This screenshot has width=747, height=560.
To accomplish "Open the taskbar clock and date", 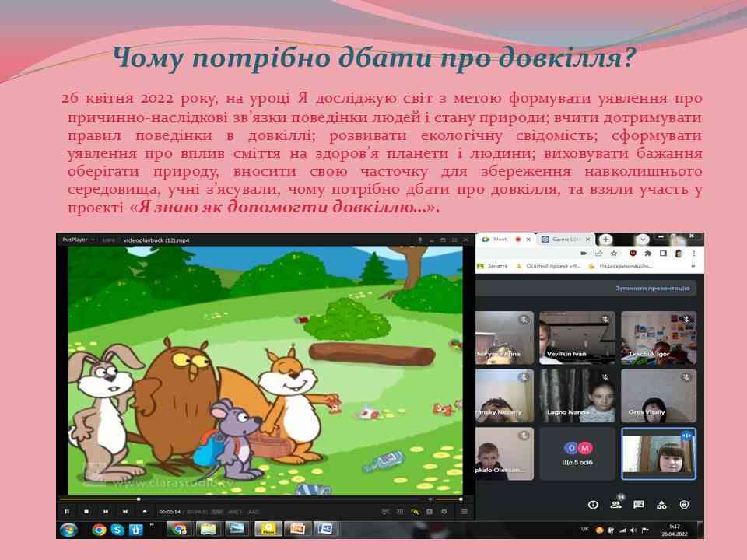I will click(675, 530).
